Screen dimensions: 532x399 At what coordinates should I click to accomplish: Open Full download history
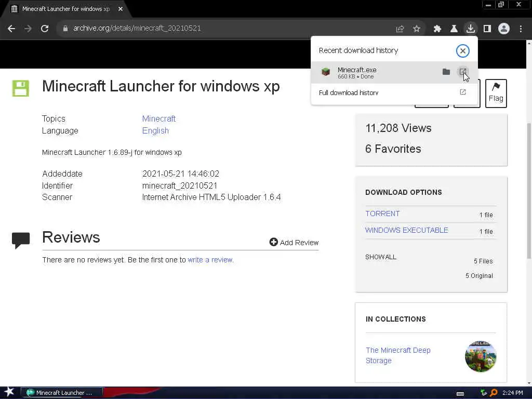pos(394,92)
